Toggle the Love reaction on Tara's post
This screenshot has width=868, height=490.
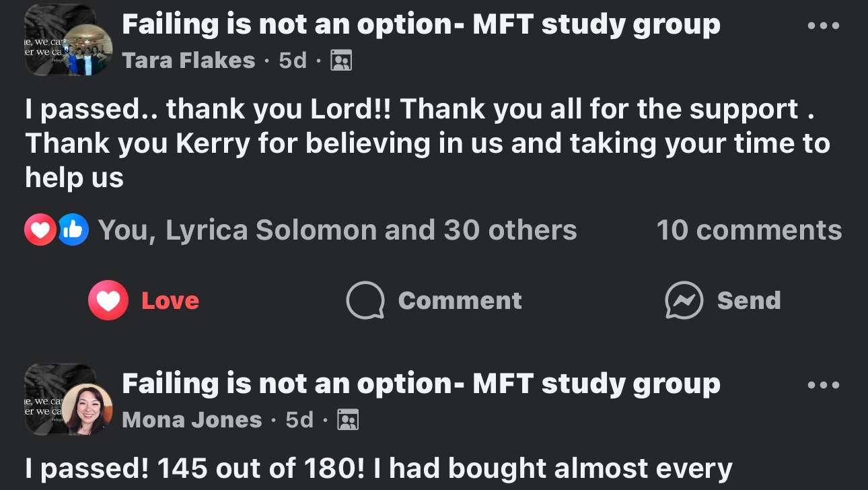coord(144,300)
